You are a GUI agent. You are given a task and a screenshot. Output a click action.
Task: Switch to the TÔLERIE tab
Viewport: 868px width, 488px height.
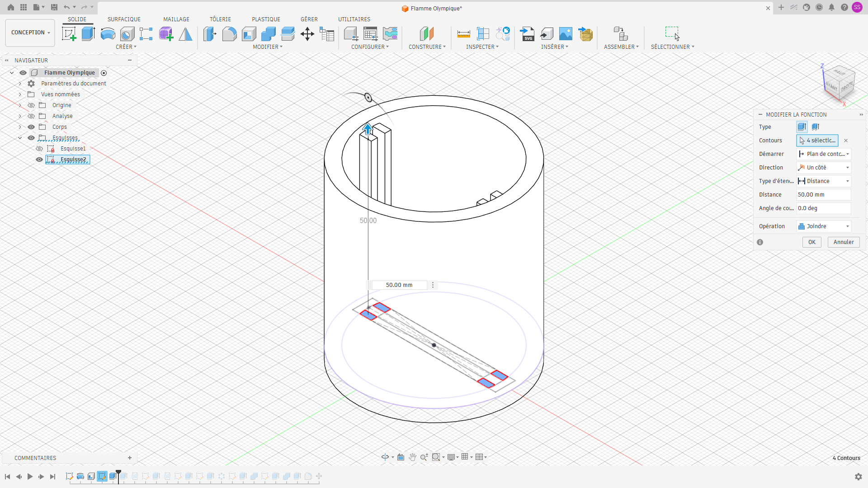[x=220, y=19]
